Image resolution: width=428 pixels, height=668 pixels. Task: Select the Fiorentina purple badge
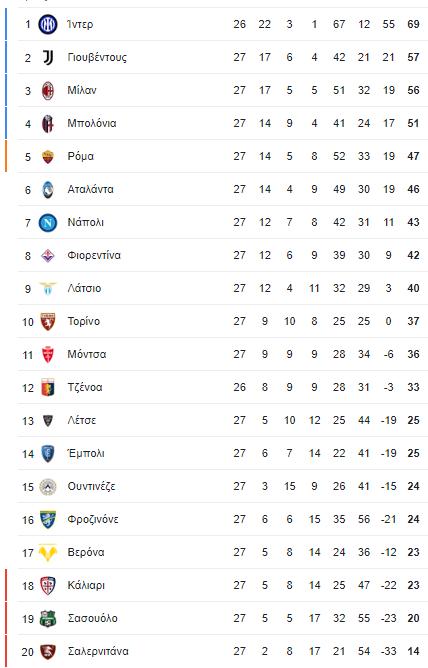48,256
